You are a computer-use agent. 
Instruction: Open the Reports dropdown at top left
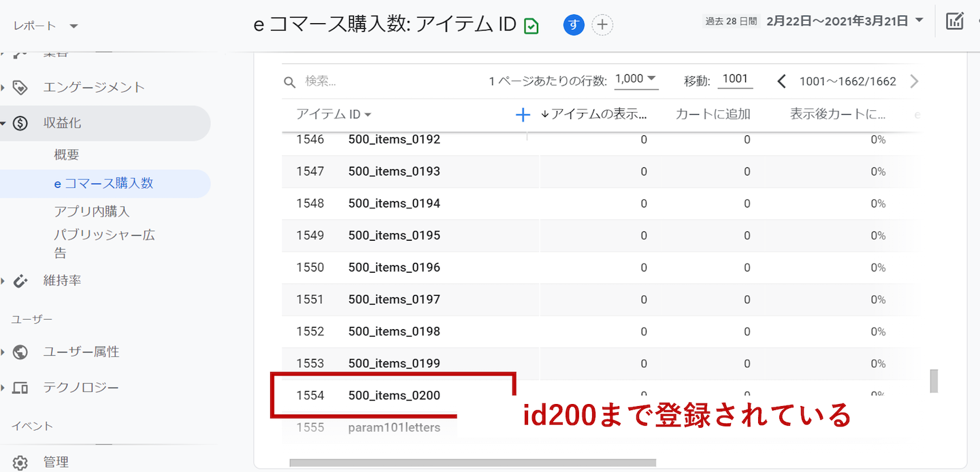pos(46,26)
